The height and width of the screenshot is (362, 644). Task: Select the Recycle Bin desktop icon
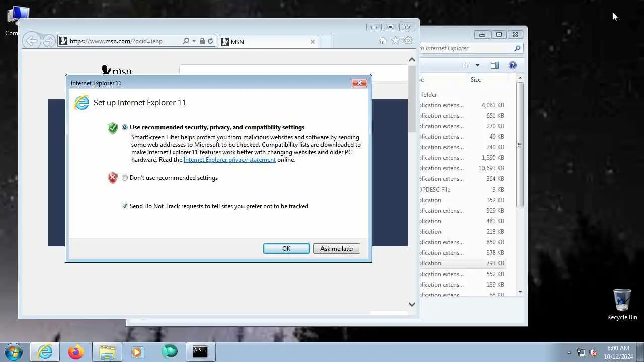622,304
